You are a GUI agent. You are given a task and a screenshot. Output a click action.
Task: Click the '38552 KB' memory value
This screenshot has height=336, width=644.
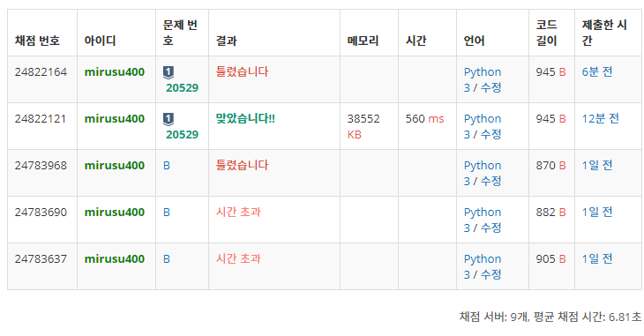pos(363,126)
